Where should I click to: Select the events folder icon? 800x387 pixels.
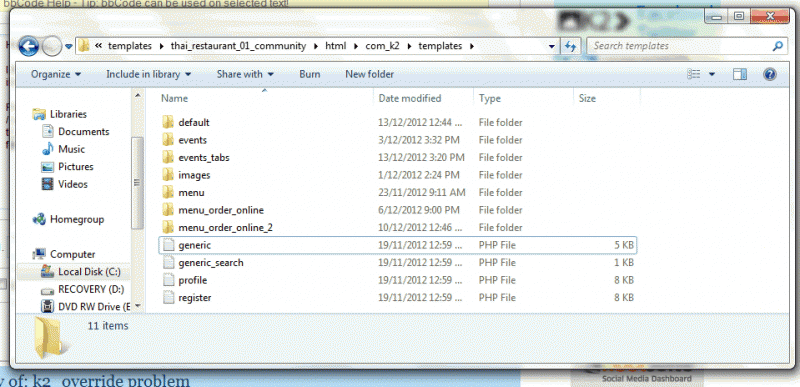[169, 140]
